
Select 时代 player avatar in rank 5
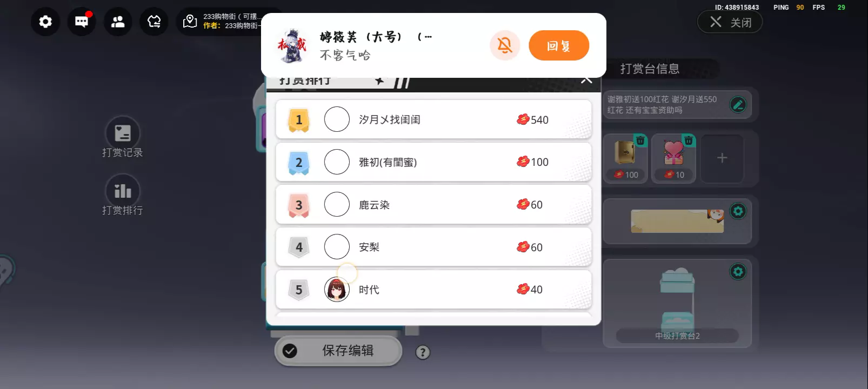click(337, 290)
